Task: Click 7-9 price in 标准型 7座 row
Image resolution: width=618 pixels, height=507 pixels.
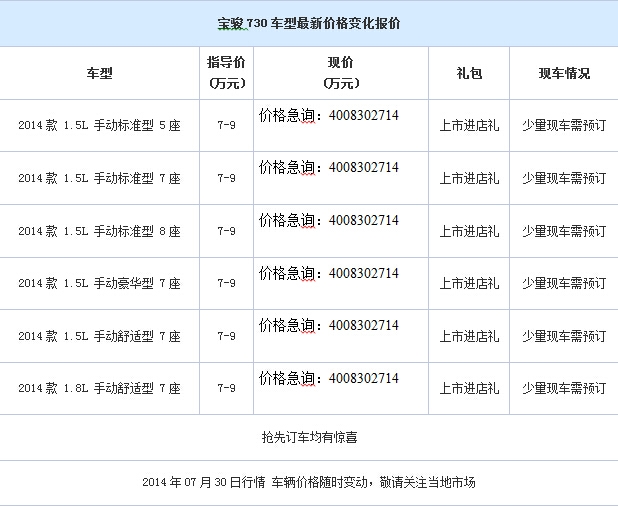Action: point(227,178)
